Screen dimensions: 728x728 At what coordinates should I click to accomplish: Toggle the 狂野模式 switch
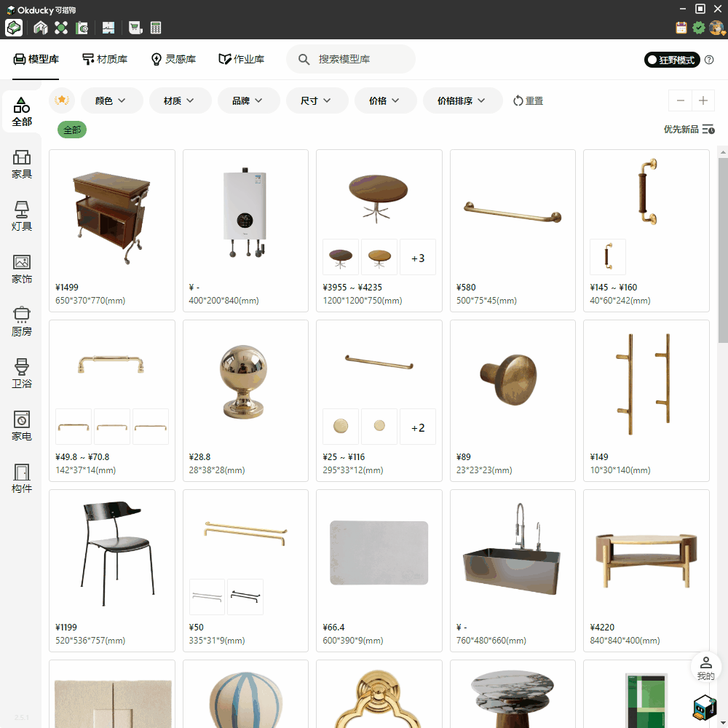click(x=671, y=60)
